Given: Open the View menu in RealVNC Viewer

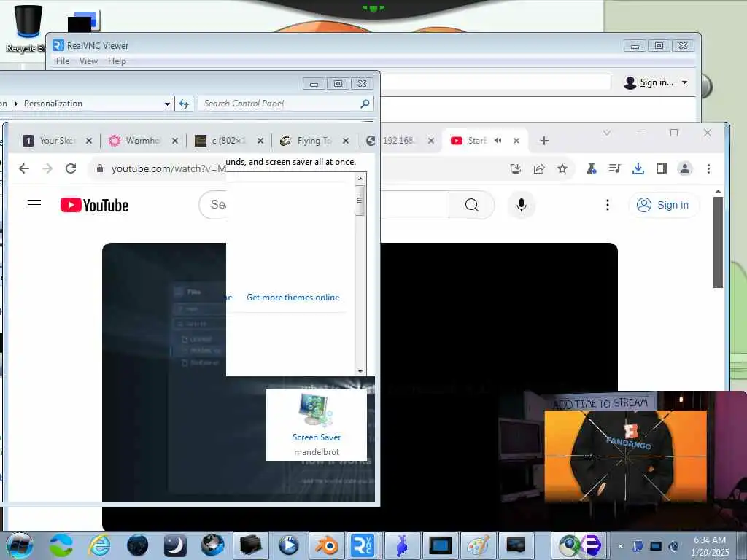Looking at the screenshot, I should point(88,61).
